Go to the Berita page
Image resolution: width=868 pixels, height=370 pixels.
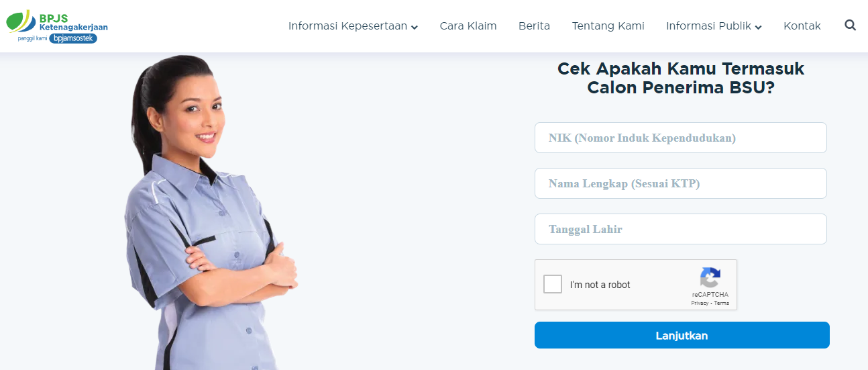[534, 26]
